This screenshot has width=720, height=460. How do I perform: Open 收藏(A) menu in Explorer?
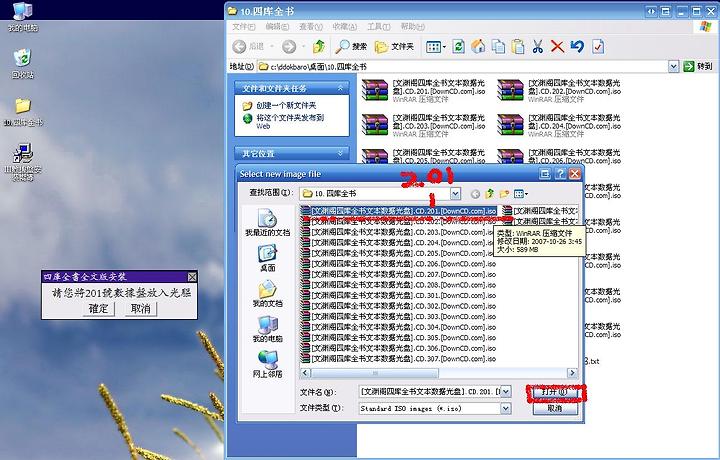pyautogui.click(x=345, y=27)
